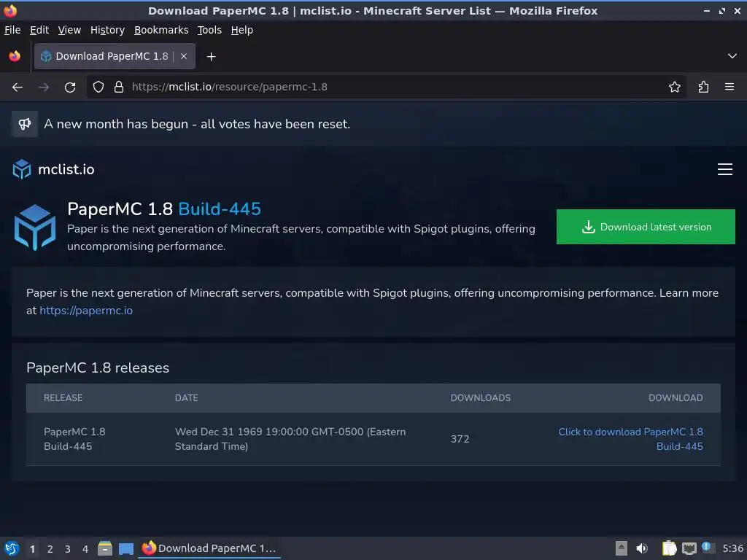View site security padlock info
The image size is (747, 560).
tap(119, 87)
